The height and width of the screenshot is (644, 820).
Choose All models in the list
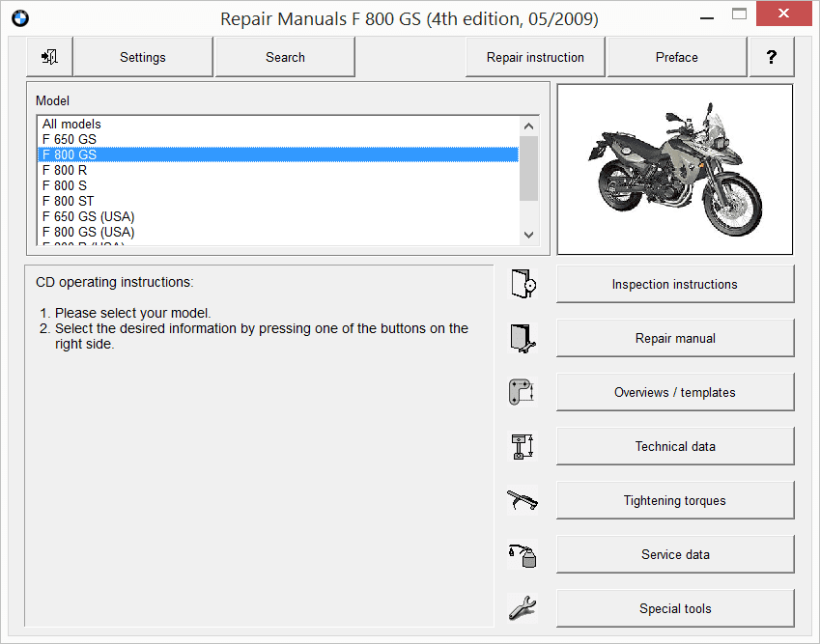click(71, 124)
